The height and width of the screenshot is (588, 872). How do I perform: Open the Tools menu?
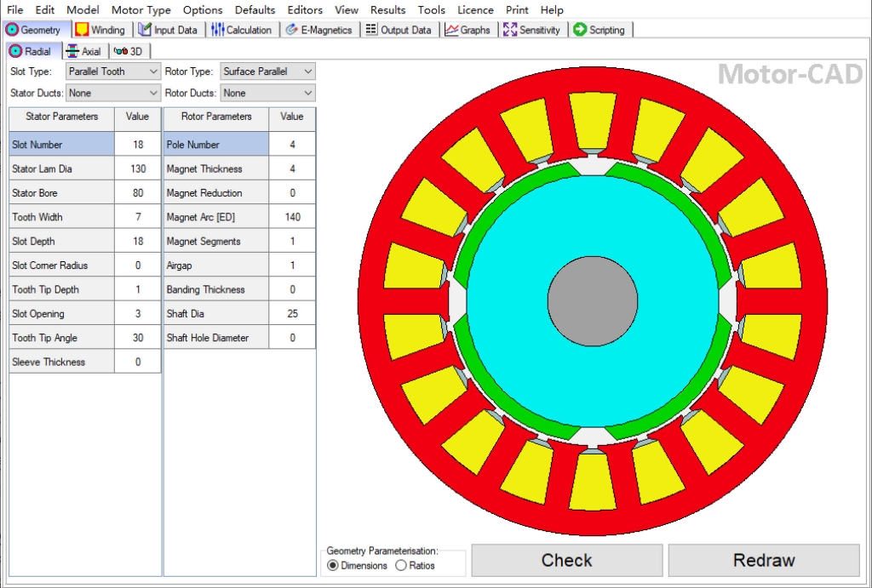tap(431, 10)
